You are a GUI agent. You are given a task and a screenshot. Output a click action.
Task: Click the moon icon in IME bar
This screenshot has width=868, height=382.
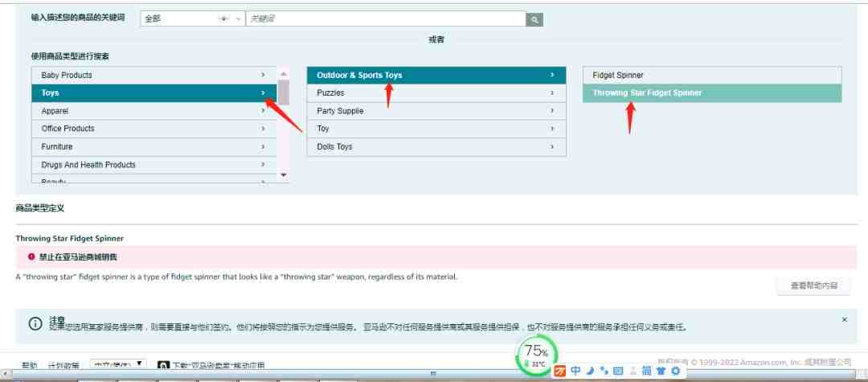(x=590, y=371)
